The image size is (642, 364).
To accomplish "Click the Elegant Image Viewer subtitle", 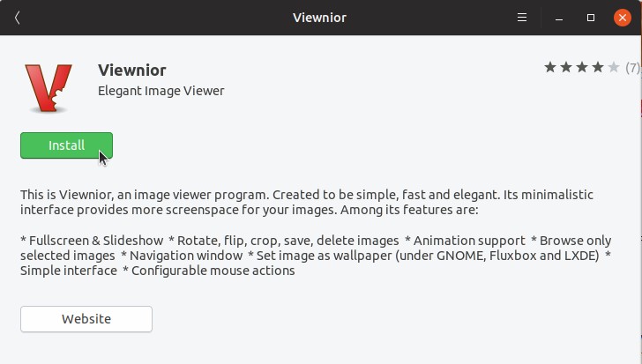I will click(160, 91).
